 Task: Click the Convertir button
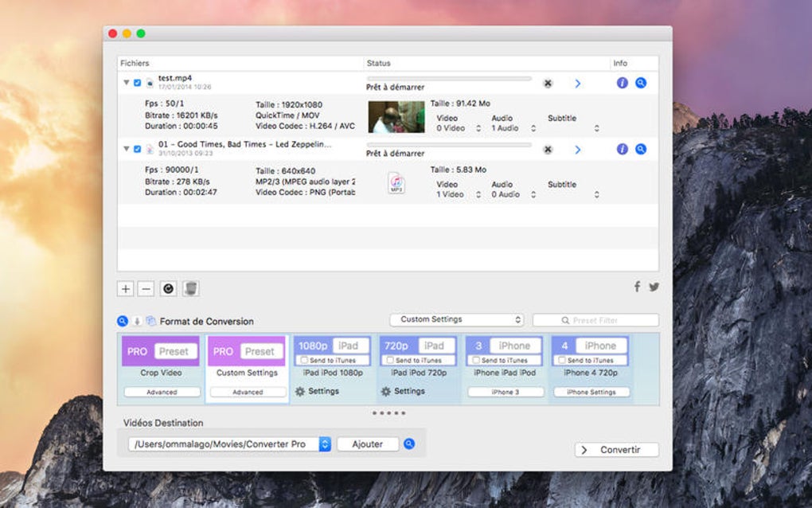(x=616, y=450)
